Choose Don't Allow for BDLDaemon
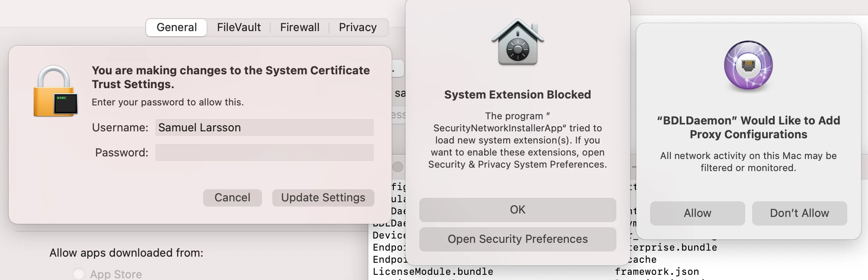Viewport: 868px width, 280px height. tap(799, 213)
